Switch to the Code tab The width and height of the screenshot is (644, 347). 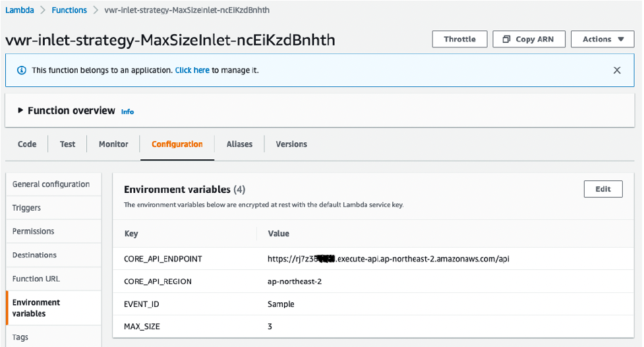[27, 144]
